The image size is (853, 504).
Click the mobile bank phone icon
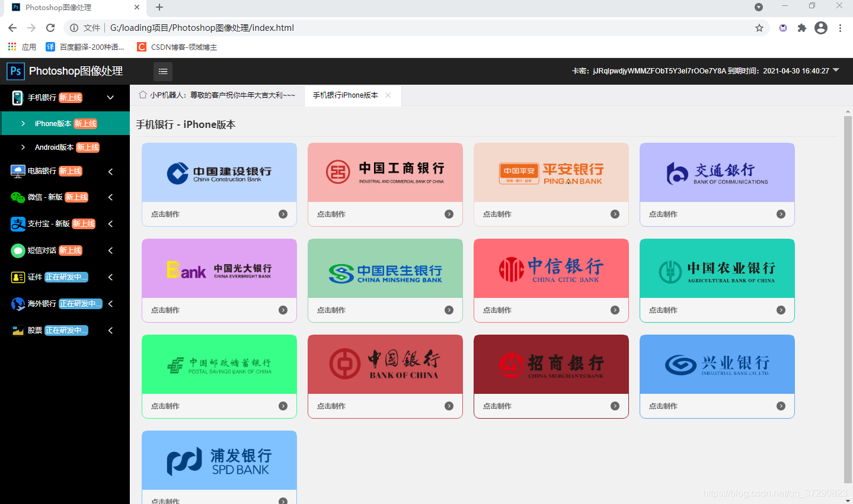[18, 98]
